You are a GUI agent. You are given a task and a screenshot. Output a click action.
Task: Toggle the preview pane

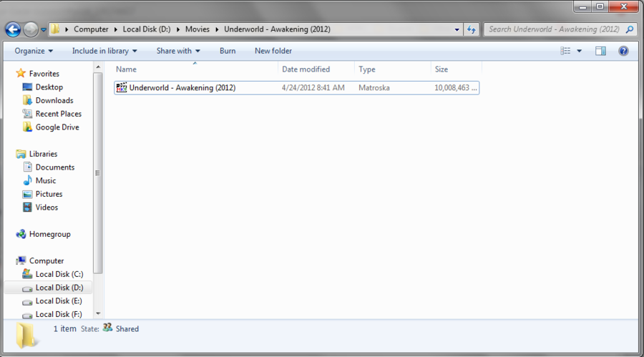[x=600, y=51]
